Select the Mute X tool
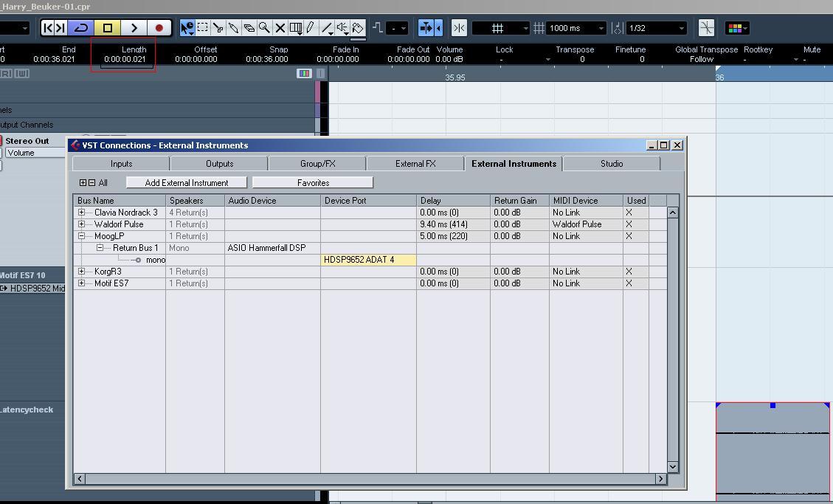833x504 pixels. click(280, 27)
